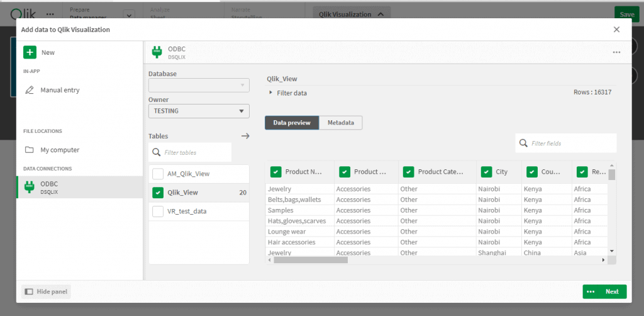Click the Hide panel icon button

[x=46, y=291]
